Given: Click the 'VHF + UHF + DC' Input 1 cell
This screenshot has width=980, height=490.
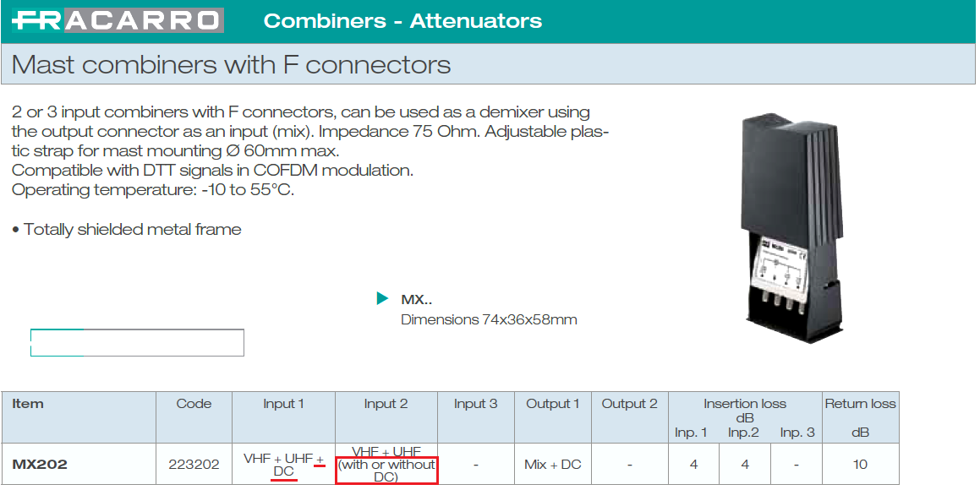Looking at the screenshot, I should (x=284, y=465).
